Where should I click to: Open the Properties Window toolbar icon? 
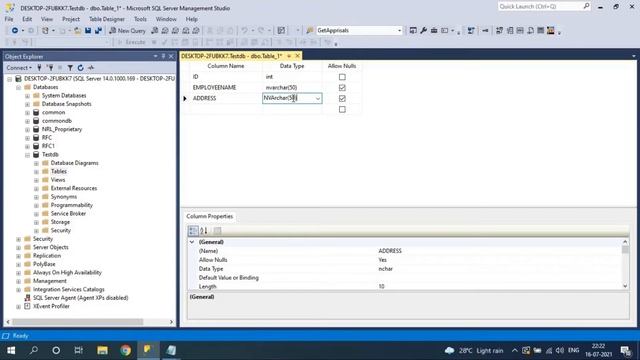pos(413,31)
